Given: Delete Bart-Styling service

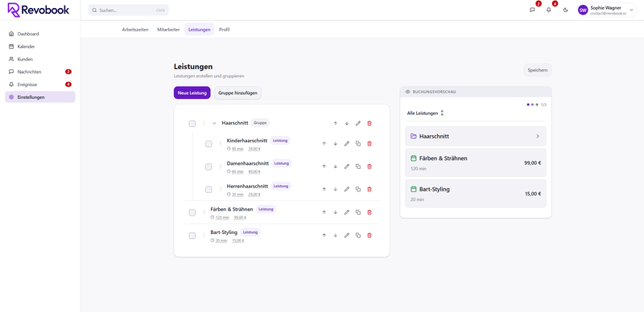Looking at the screenshot, I should click(369, 236).
